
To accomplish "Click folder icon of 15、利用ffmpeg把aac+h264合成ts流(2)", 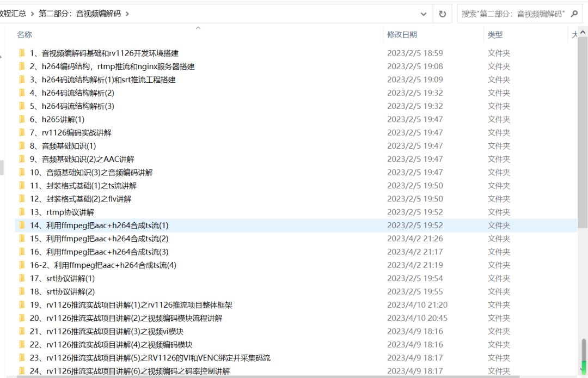I will [x=22, y=239].
